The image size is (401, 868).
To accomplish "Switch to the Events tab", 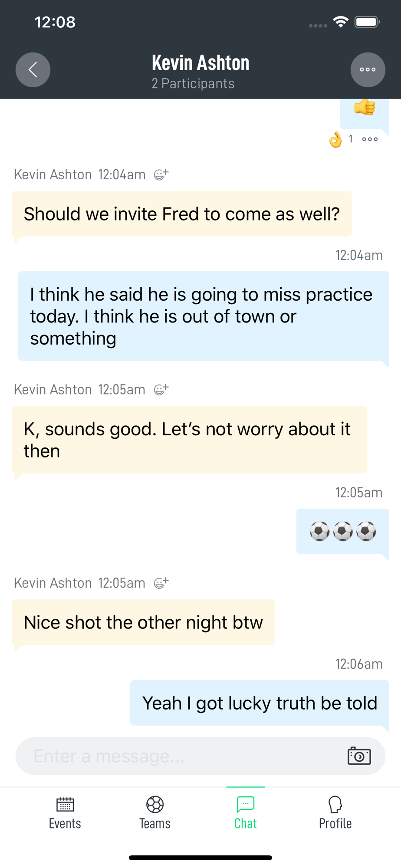I will (65, 813).
